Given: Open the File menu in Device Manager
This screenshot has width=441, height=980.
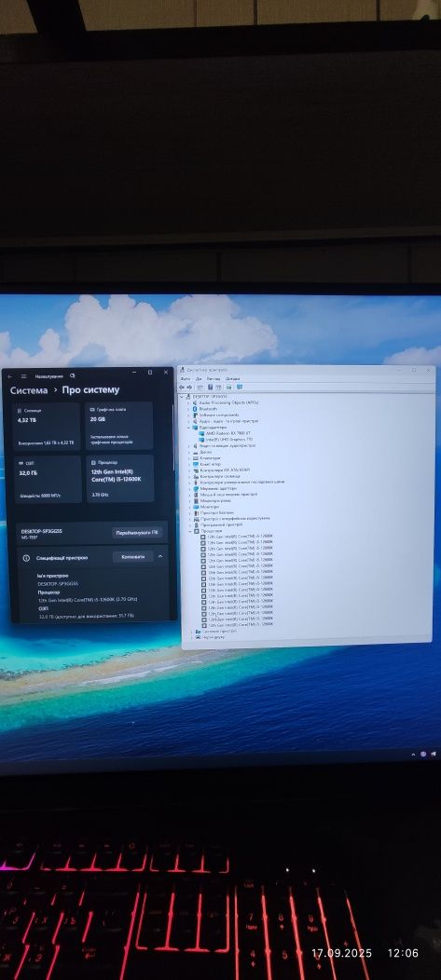Looking at the screenshot, I should [186, 379].
